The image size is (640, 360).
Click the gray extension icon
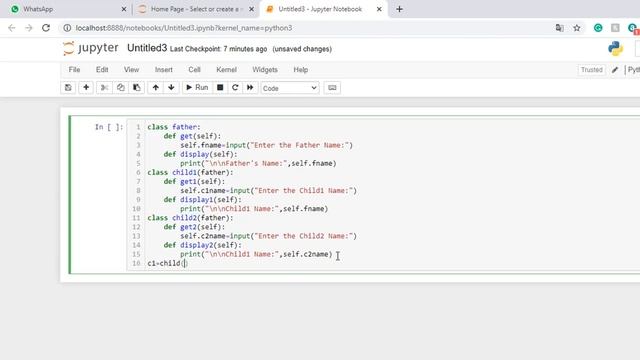[615, 28]
